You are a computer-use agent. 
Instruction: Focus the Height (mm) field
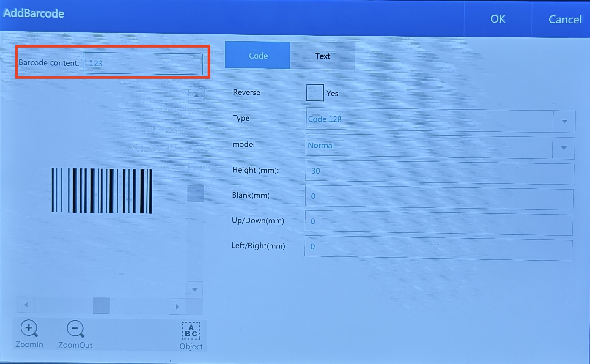coord(440,172)
